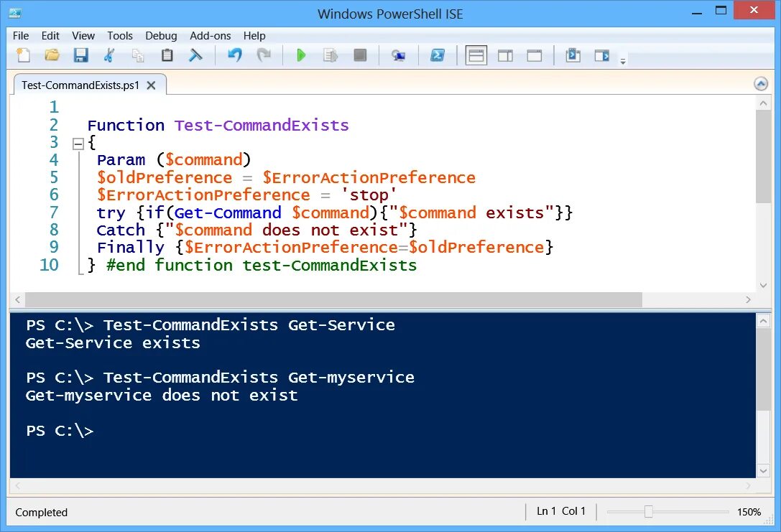Click the PowerShell ISE title bar icon
The height and width of the screenshot is (532, 781).
pyautogui.click(x=15, y=14)
